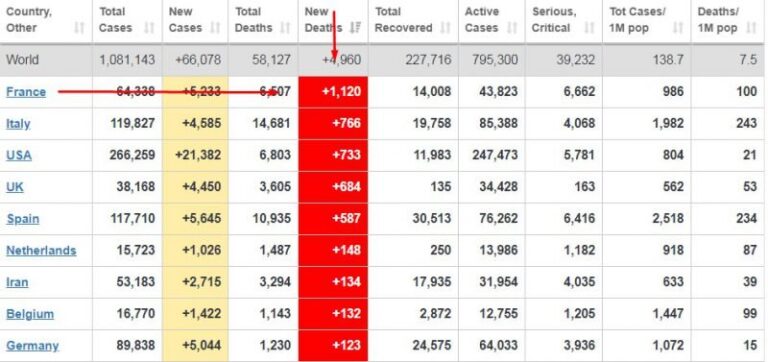Click World tot cases per million 138.7

pos(669,60)
